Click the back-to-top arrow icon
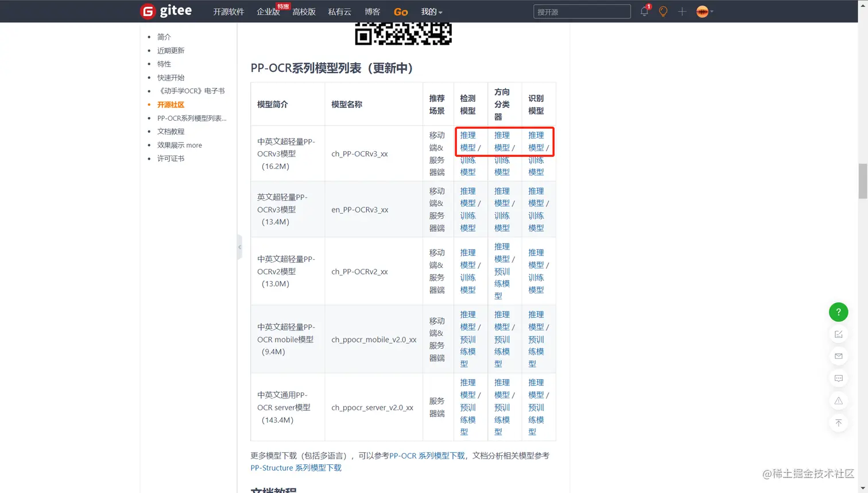This screenshot has height=493, width=868. (838, 423)
